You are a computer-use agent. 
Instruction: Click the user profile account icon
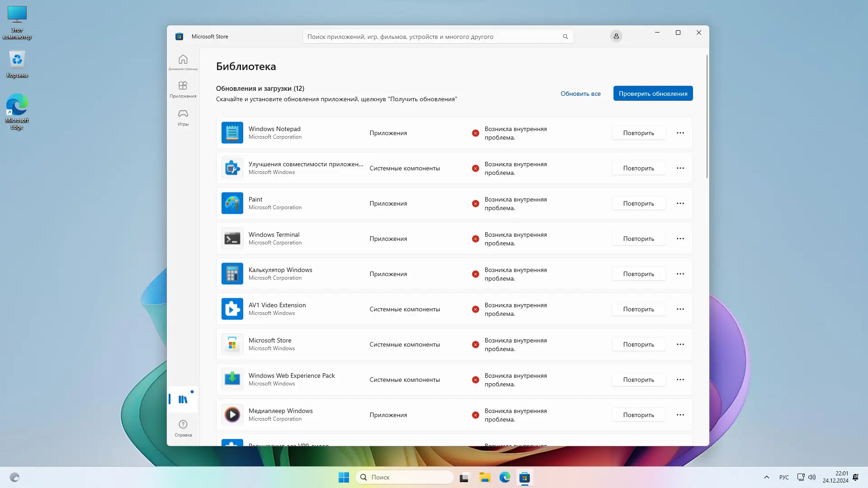[616, 36]
